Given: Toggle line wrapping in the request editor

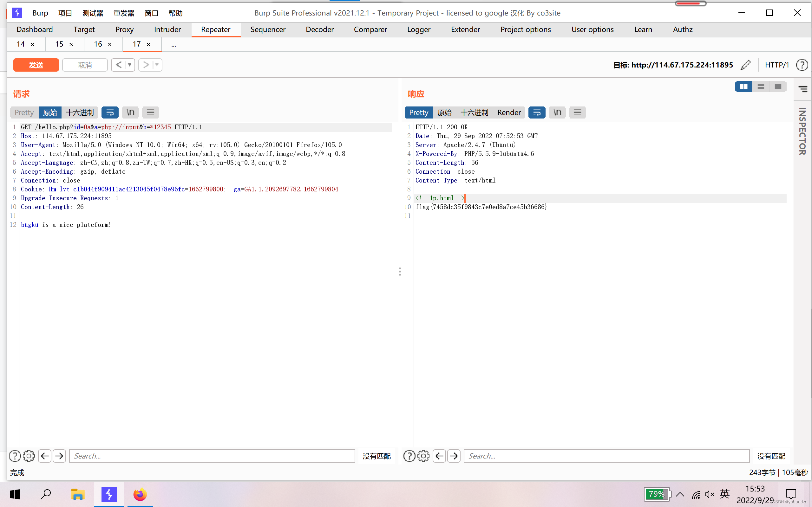Looking at the screenshot, I should pyautogui.click(x=110, y=112).
